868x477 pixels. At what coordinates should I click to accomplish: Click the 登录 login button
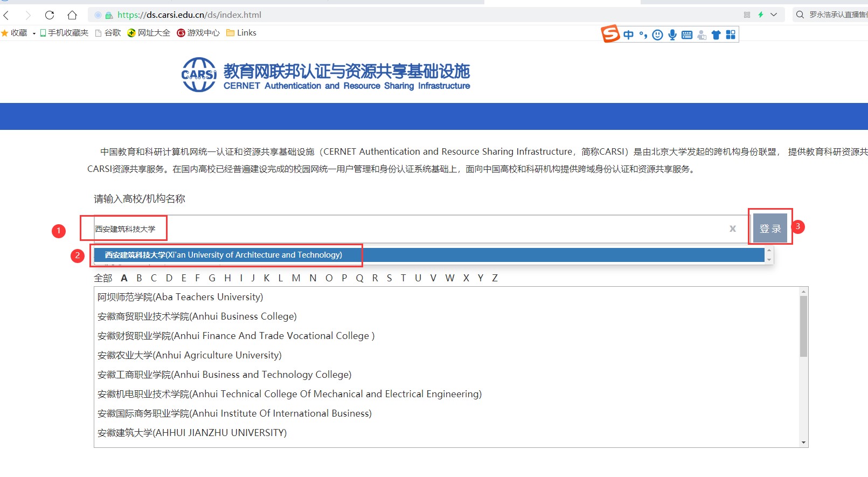tap(770, 229)
